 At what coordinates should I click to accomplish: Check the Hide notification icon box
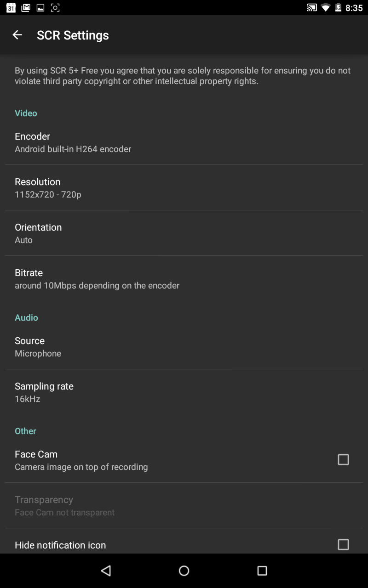tap(343, 544)
